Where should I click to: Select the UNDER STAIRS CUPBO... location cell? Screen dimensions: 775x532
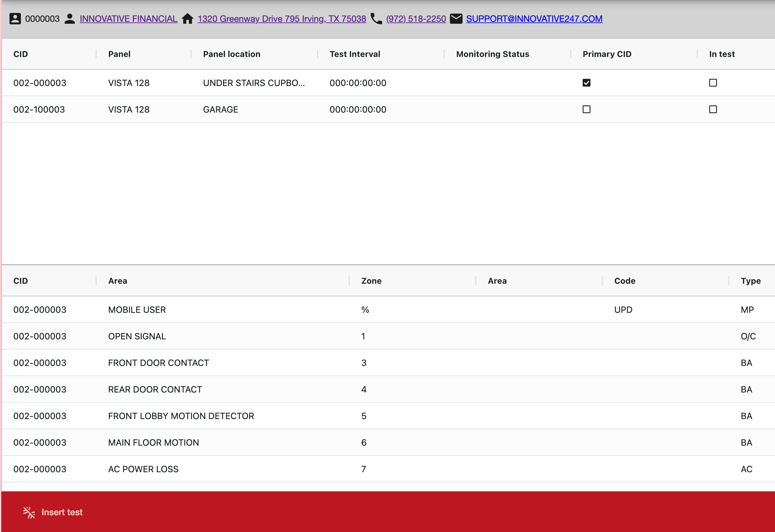click(x=254, y=83)
